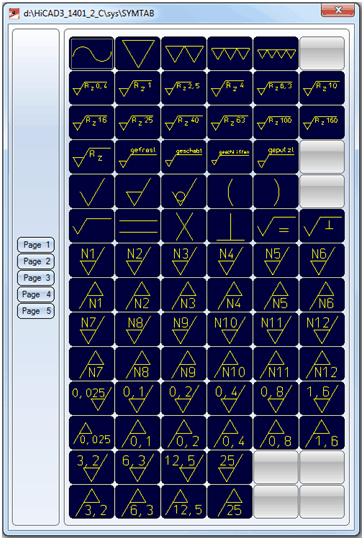This screenshot has width=363, height=538.
Task: Select the N11 upward triangle symbol
Action: coord(276,364)
